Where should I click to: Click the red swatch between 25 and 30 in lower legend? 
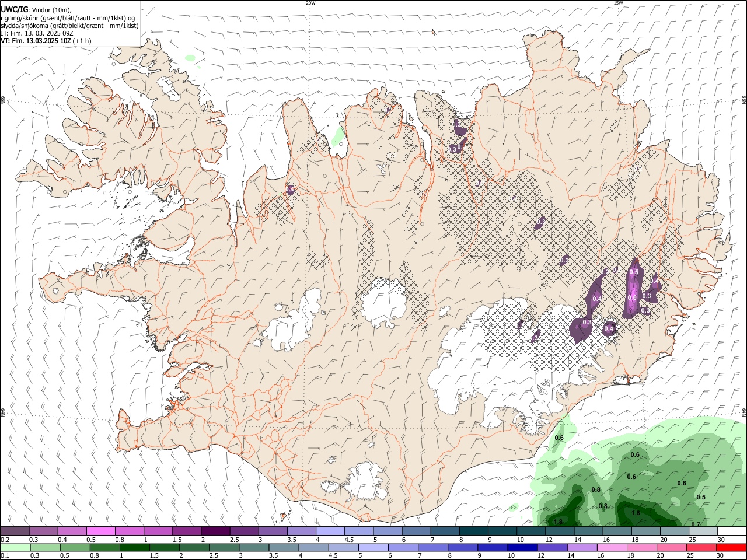tap(701, 547)
